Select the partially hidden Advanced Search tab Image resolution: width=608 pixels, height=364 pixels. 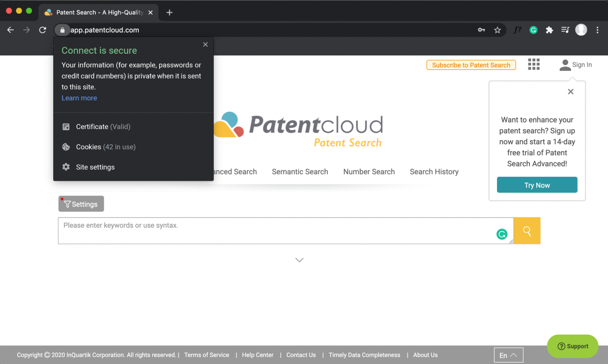click(235, 172)
